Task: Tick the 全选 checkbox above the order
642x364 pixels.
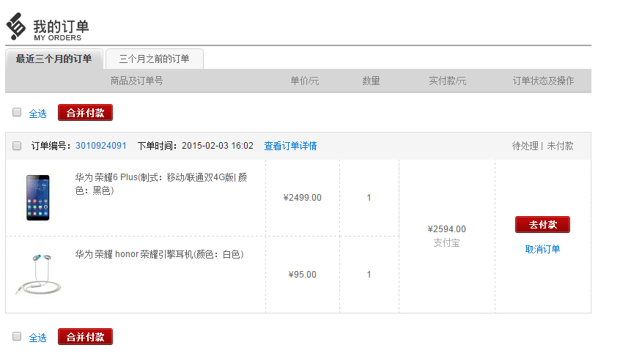Action: point(17,112)
